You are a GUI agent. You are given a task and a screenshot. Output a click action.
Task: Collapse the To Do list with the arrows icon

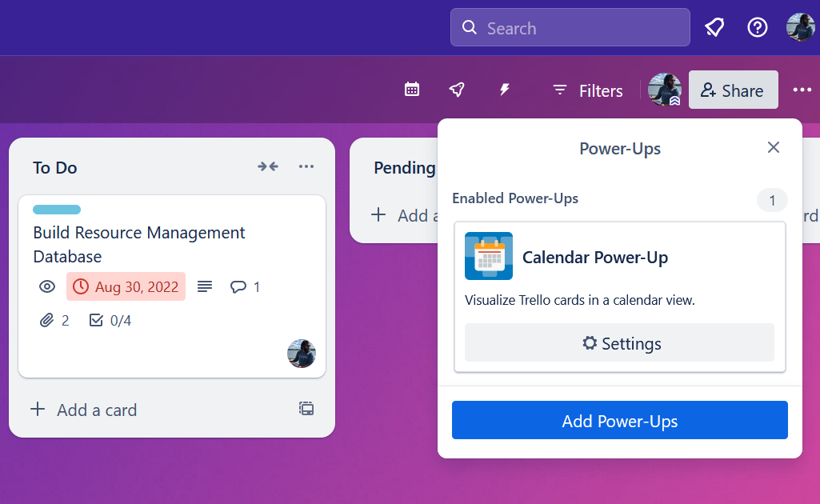click(268, 166)
